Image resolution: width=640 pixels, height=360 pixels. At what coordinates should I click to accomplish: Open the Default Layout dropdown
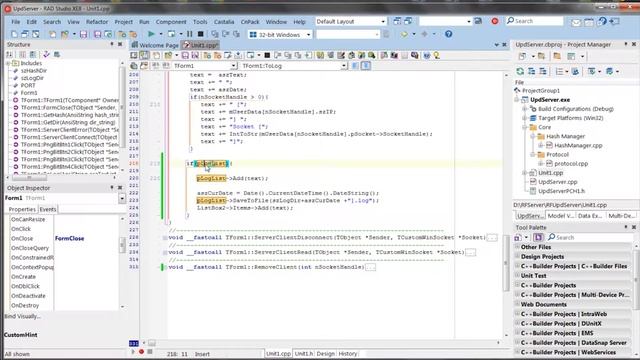click(x=383, y=21)
